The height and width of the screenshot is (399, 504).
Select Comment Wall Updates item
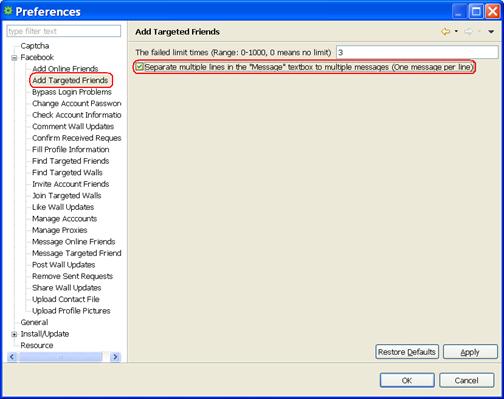pos(73,126)
